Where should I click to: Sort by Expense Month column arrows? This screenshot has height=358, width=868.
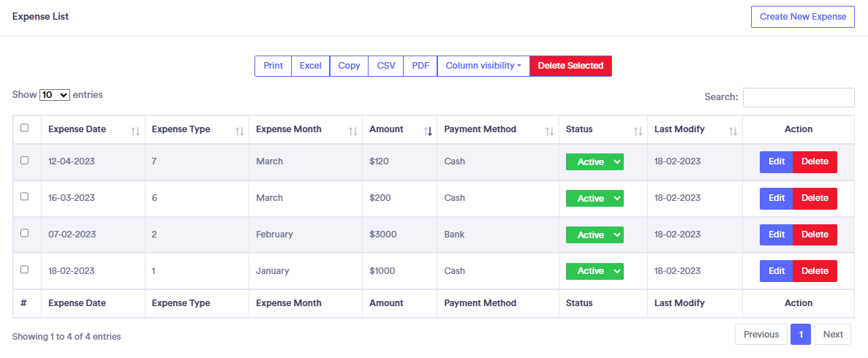(353, 131)
